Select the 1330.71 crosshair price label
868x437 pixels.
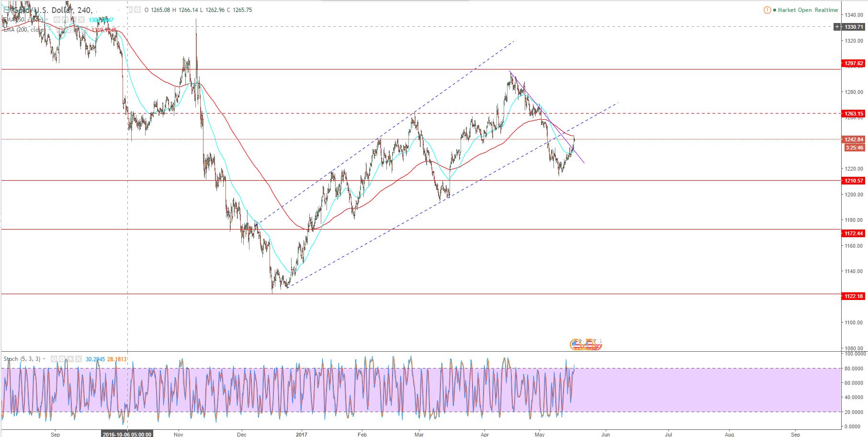(854, 27)
